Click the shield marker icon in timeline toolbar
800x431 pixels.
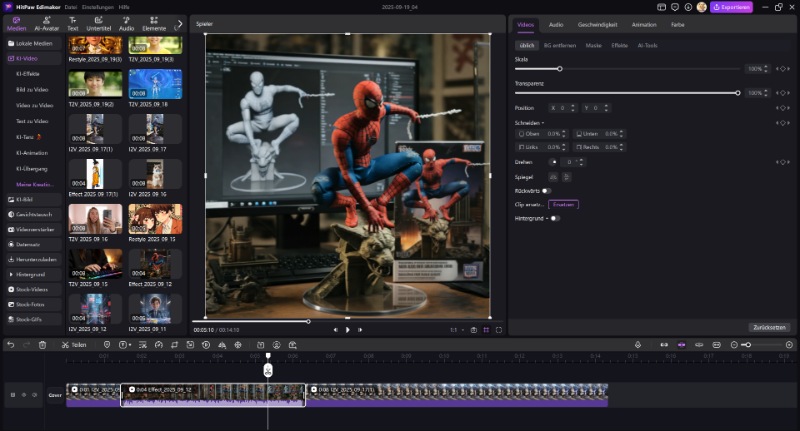107,345
